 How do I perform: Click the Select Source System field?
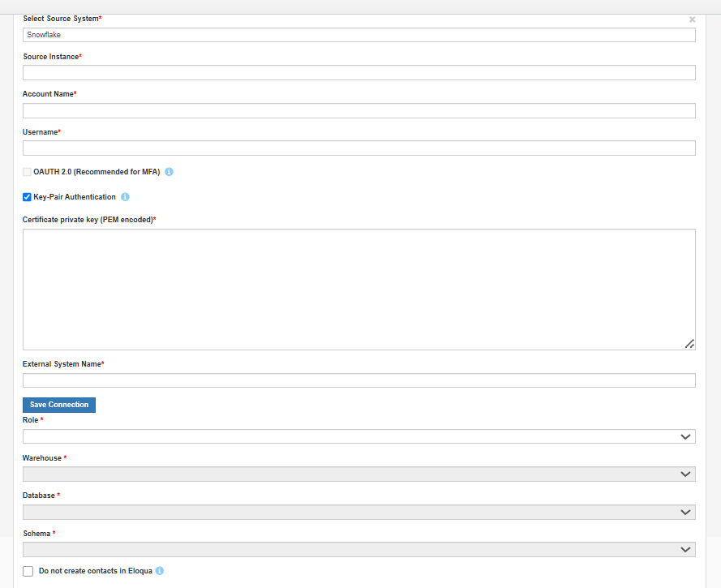(x=358, y=35)
